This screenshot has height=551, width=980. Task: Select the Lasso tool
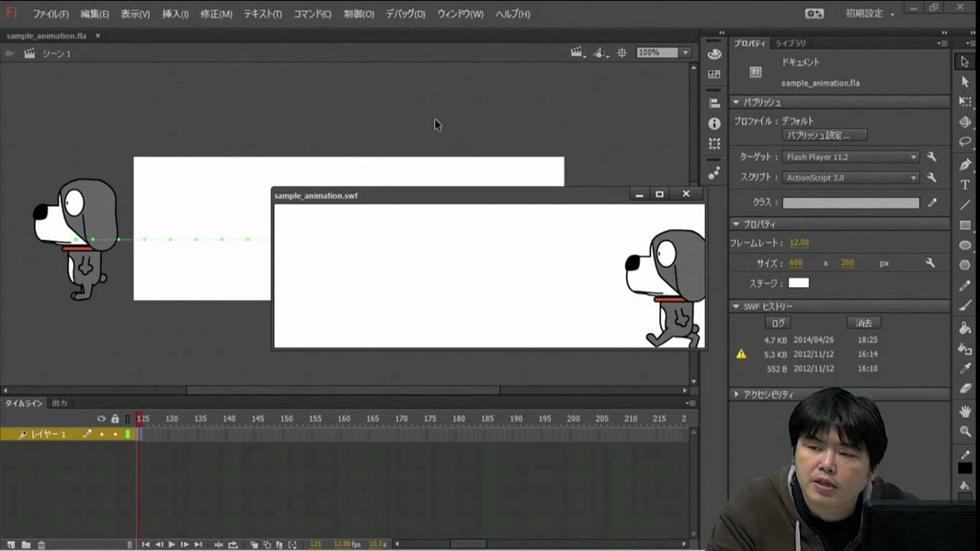(965, 142)
